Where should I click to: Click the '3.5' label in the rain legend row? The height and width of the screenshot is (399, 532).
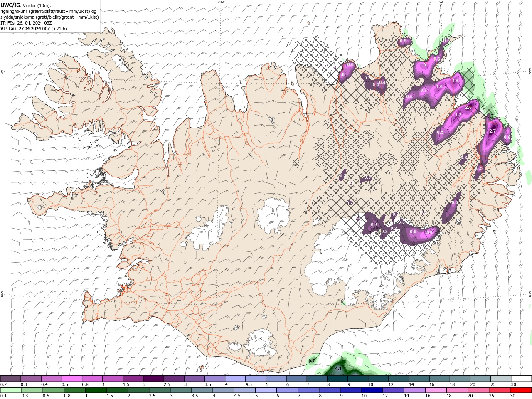(195, 396)
